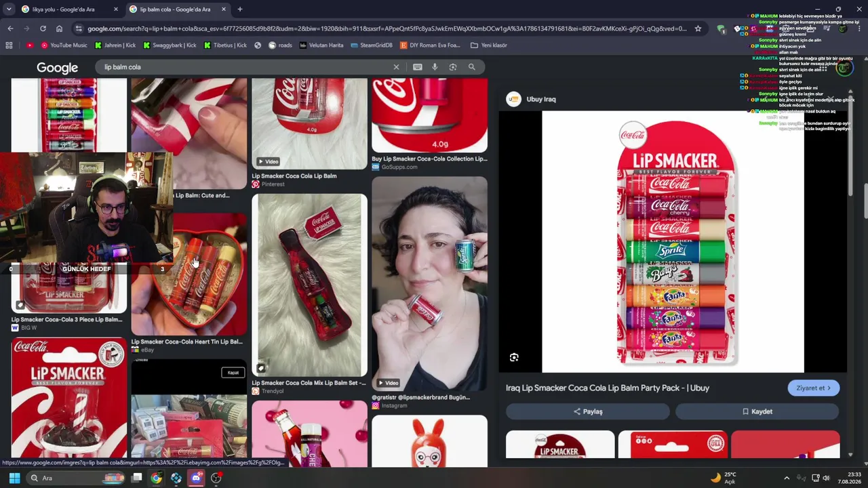This screenshot has height=488, width=868.
Task: Open the bottle-shaped lip balm set thumbnail
Action: pyautogui.click(x=309, y=285)
